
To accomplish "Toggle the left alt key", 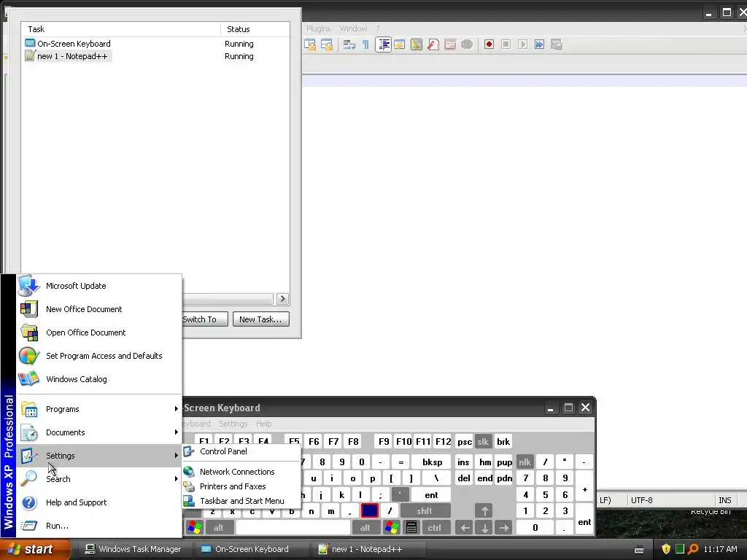I will tap(219, 527).
